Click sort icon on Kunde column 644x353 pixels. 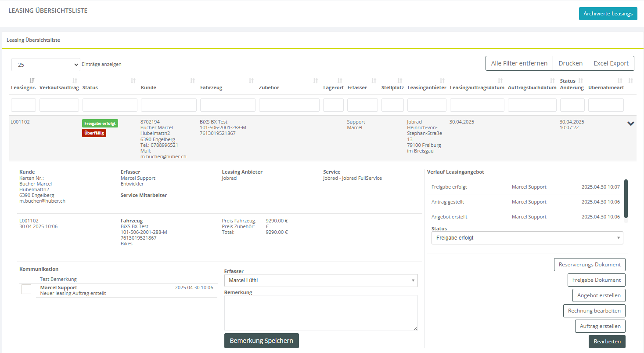pos(192,81)
